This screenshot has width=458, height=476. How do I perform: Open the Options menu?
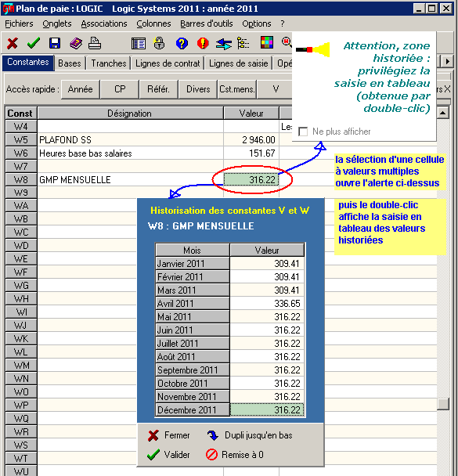coord(257,23)
